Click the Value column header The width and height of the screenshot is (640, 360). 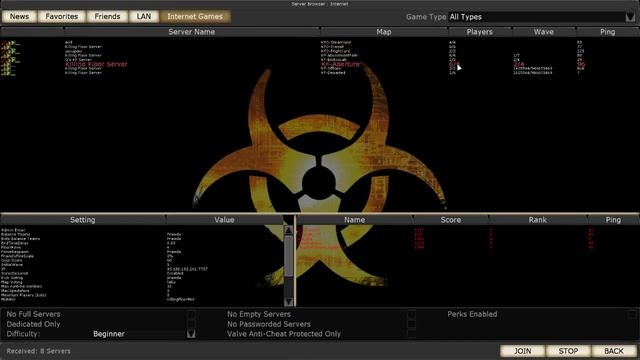pyautogui.click(x=224, y=220)
